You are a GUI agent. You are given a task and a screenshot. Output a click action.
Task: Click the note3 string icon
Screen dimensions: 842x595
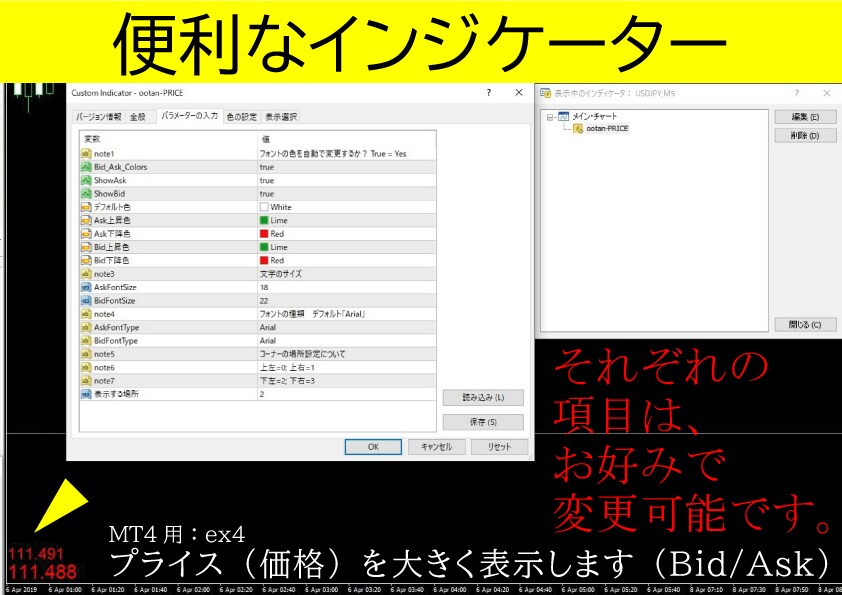tap(86, 274)
